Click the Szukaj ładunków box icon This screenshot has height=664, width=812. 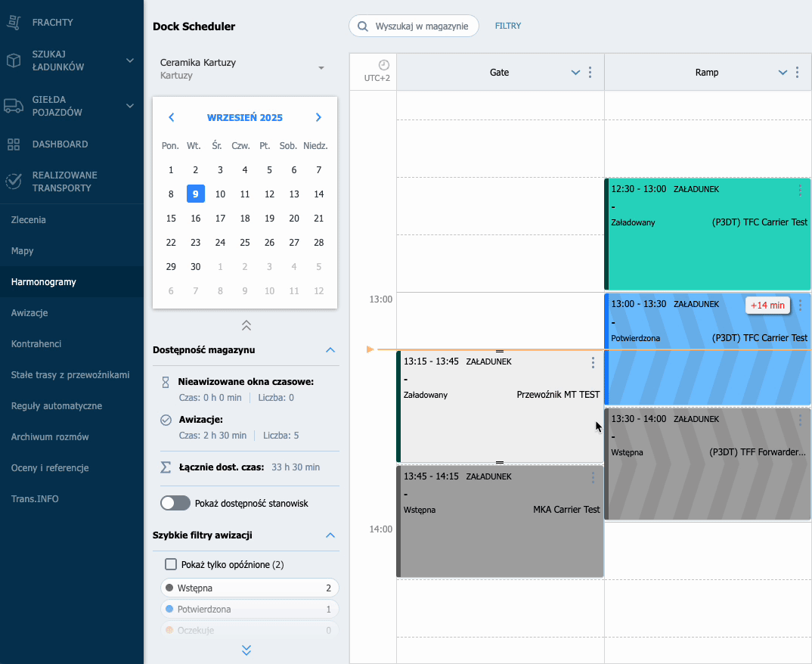click(14, 60)
